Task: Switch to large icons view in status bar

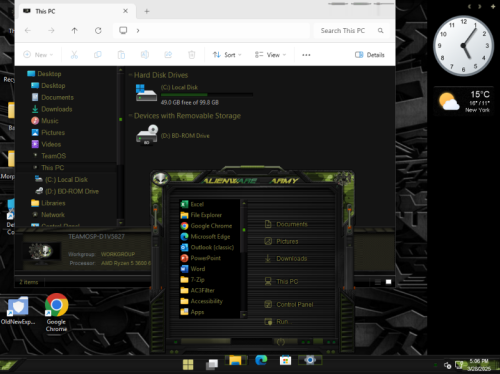Action: (x=388, y=282)
